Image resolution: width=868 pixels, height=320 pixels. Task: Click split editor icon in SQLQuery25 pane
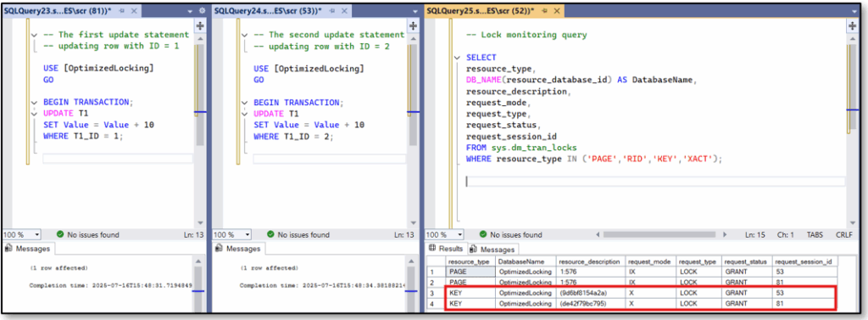[x=853, y=25]
